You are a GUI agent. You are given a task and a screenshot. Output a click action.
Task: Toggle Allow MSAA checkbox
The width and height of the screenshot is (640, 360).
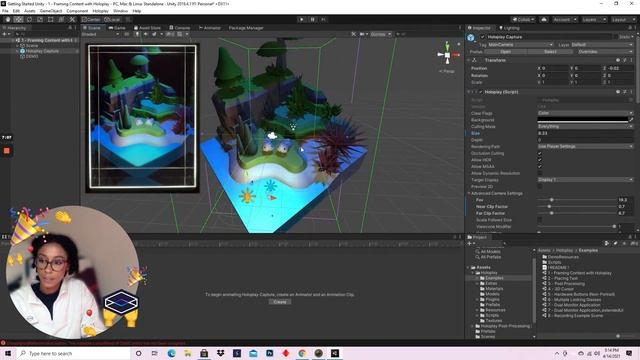coord(540,167)
